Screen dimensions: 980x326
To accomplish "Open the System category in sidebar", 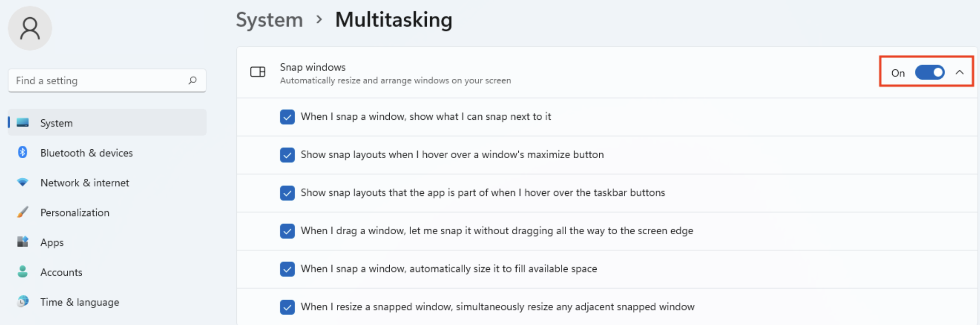I will [56, 123].
